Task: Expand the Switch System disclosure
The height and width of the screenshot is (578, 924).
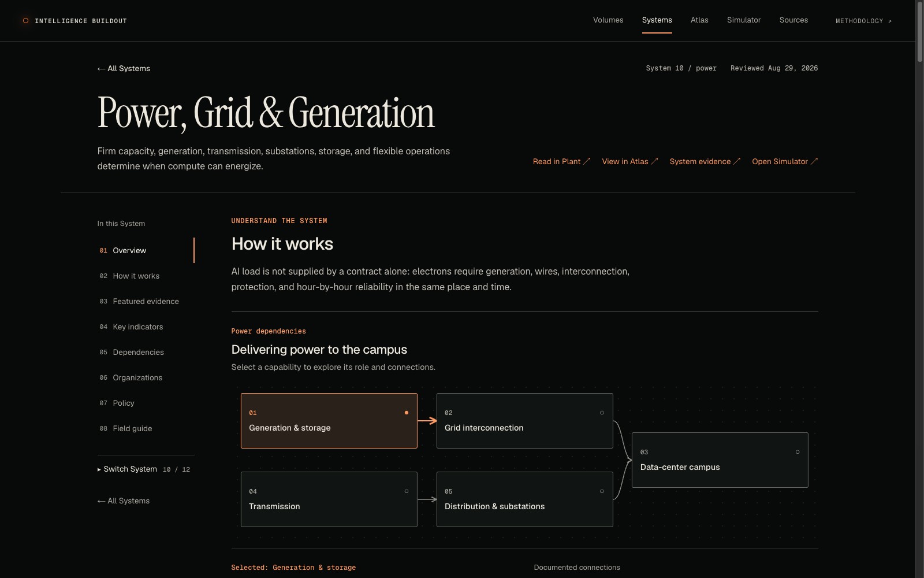Action: (144, 469)
